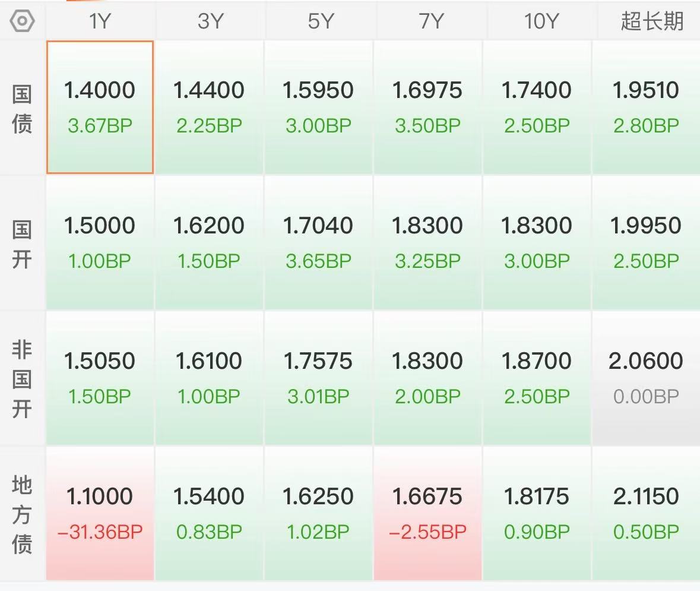Screen dimensions: 700x591
Task: Click the 国开 row label
Action: coord(22,244)
